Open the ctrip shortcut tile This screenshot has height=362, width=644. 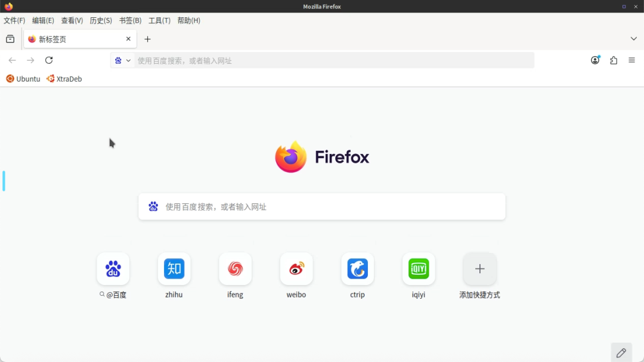[357, 269]
